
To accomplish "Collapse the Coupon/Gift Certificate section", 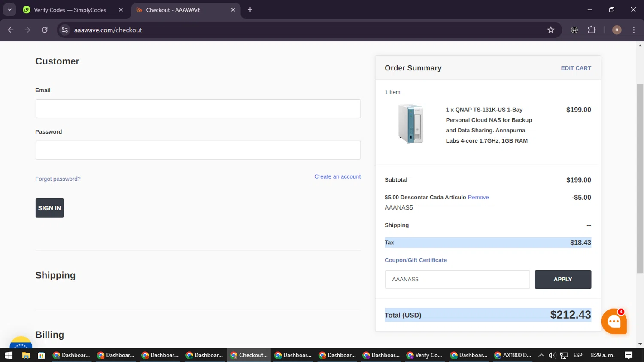I will pyautogui.click(x=416, y=260).
